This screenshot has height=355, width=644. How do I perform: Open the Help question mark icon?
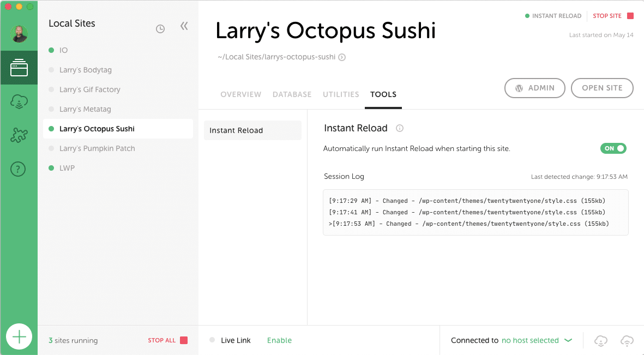click(x=18, y=169)
